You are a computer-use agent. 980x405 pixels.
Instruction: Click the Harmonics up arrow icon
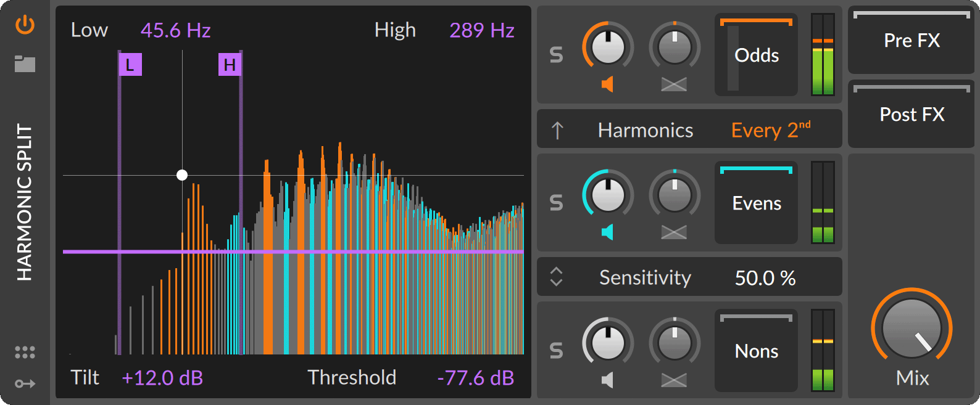point(557,130)
